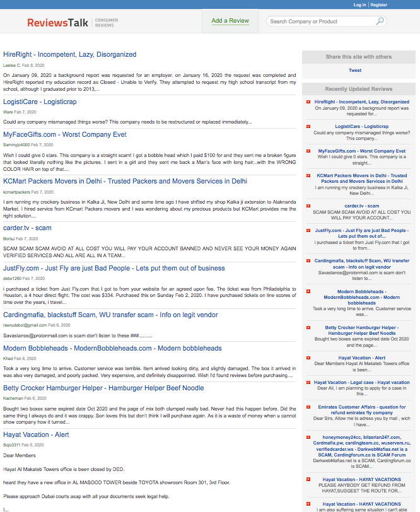Open carder.tv - scam review title
The height and width of the screenshot is (512, 420).
click(28, 228)
